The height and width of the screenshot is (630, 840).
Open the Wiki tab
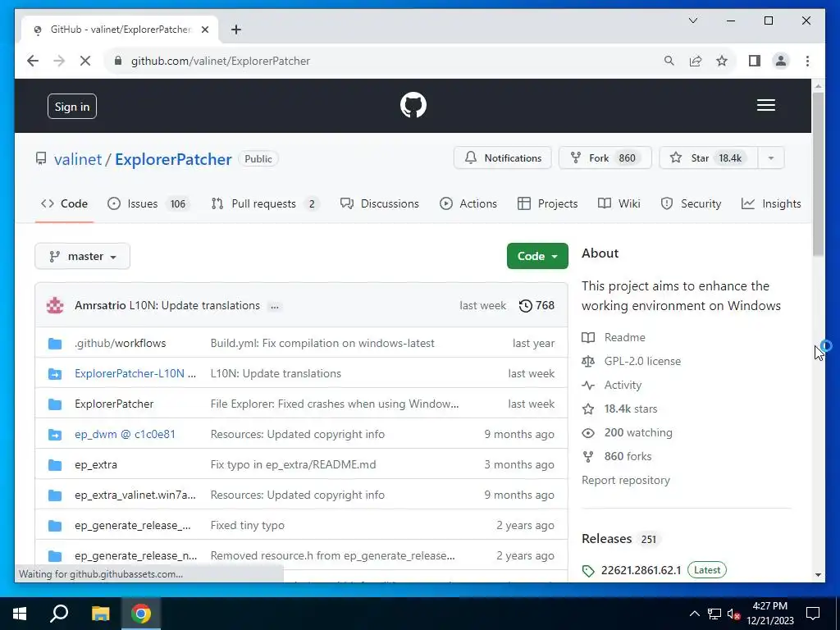pyautogui.click(x=619, y=203)
